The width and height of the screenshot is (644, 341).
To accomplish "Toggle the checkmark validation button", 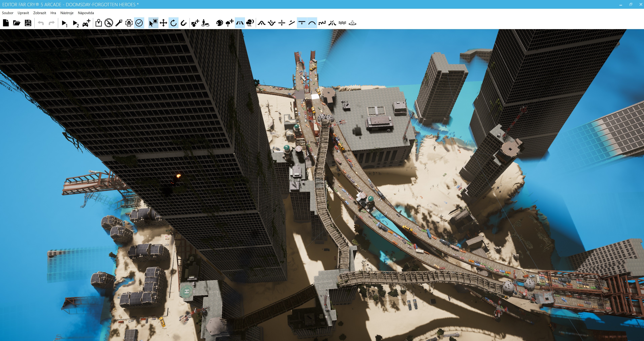I will coord(139,23).
